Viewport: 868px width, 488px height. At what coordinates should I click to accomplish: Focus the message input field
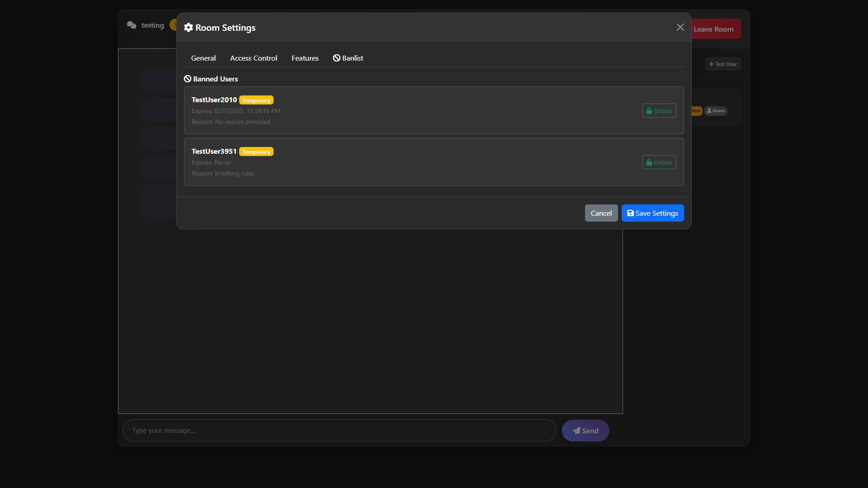339,431
